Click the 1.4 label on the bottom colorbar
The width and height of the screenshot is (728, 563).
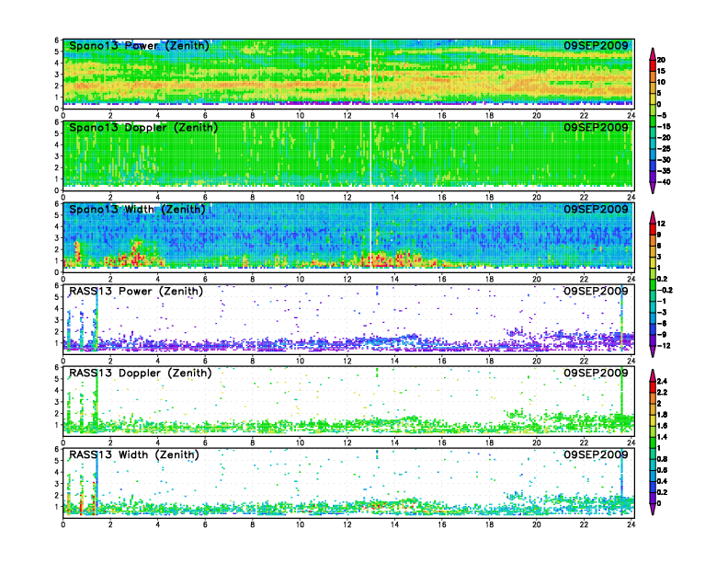pyautogui.click(x=662, y=437)
